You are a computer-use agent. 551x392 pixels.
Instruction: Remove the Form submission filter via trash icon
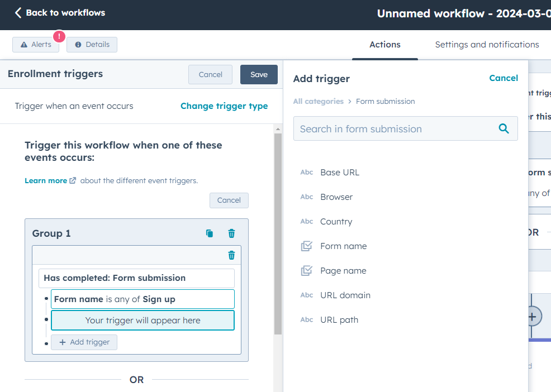pos(231,255)
